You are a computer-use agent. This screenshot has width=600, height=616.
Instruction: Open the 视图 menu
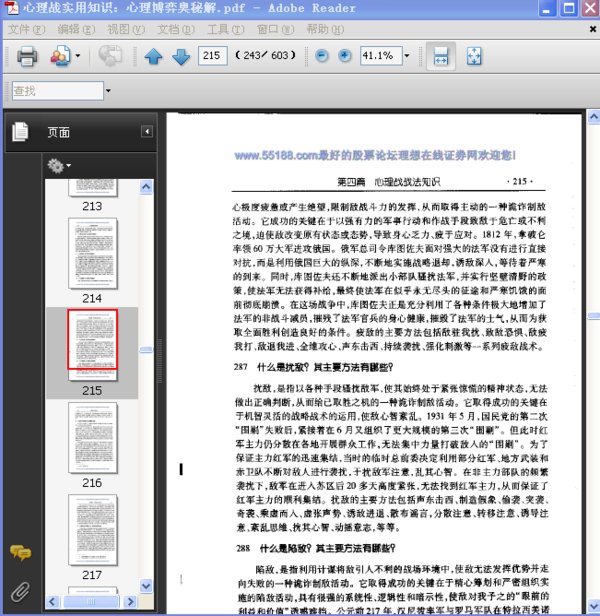pyautogui.click(x=126, y=29)
